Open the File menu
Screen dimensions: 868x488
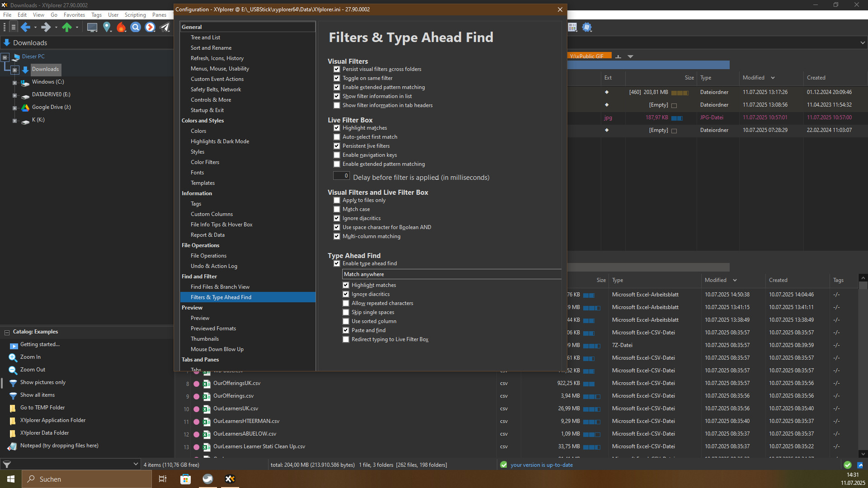tap(7, 15)
